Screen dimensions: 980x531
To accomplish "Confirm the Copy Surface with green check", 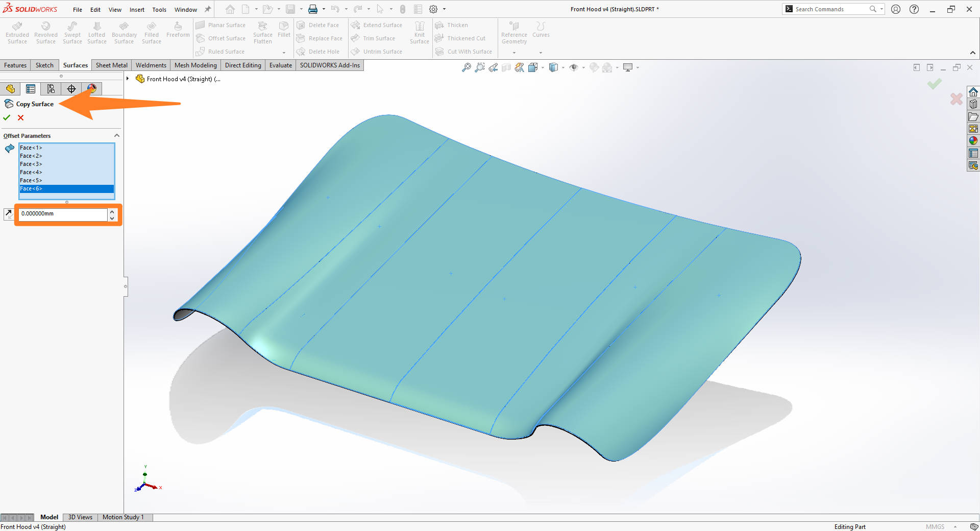I will coord(7,117).
